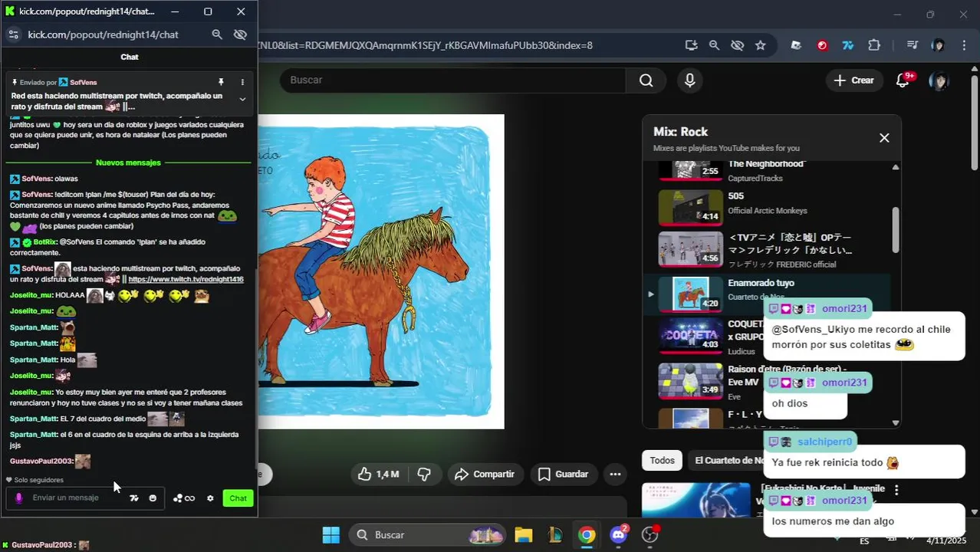Image resolution: width=980 pixels, height=552 pixels.
Task: Click the 'Compartir' share button
Action: click(485, 475)
